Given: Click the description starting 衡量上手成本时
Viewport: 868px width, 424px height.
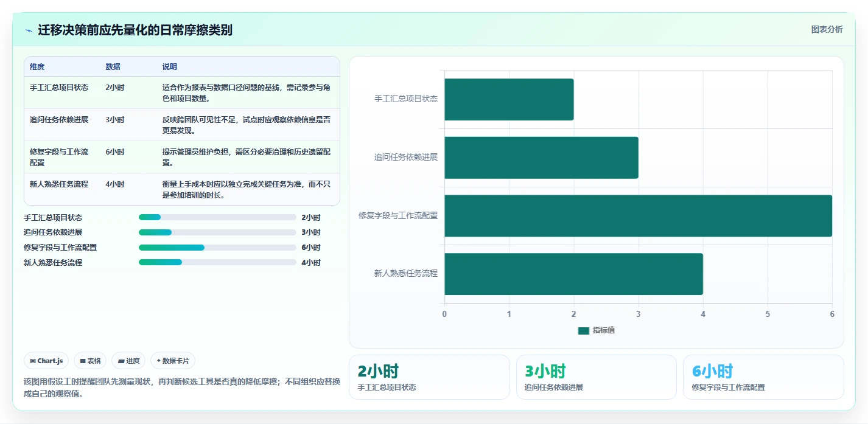Looking at the screenshot, I should click(247, 190).
